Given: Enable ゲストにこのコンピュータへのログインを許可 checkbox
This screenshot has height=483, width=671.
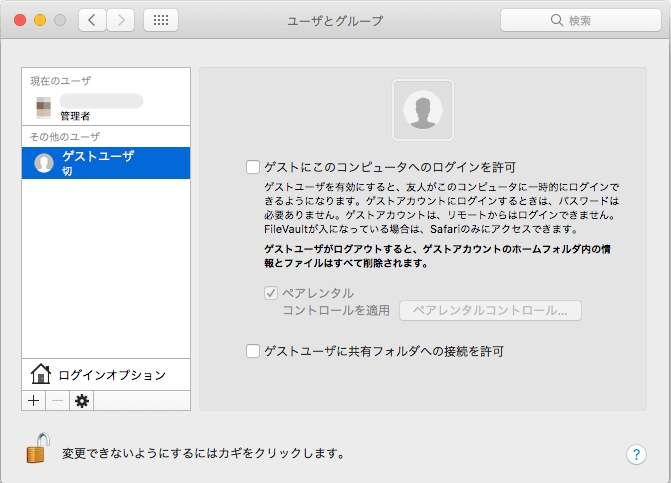Looking at the screenshot, I should (x=253, y=167).
